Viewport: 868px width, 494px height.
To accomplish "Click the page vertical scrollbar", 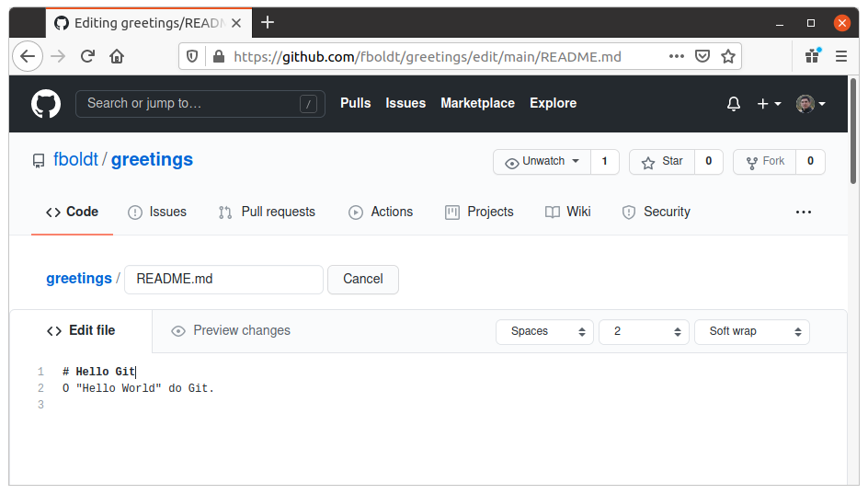I will [853, 131].
